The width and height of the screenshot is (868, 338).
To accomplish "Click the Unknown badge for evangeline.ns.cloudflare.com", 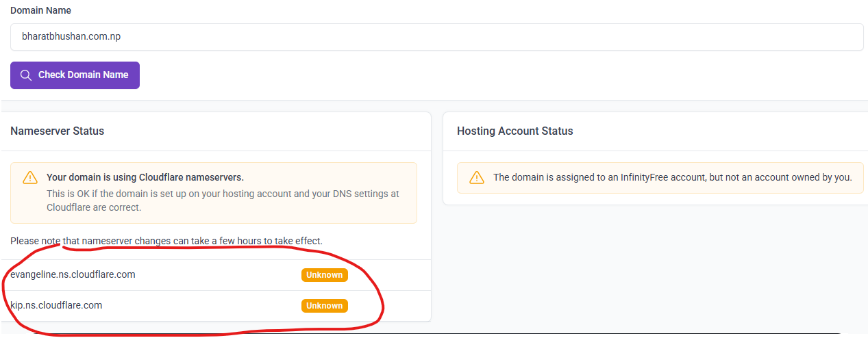I will point(325,275).
